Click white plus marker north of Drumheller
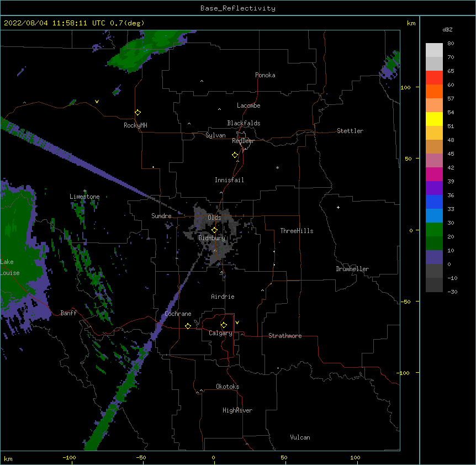 pos(338,207)
